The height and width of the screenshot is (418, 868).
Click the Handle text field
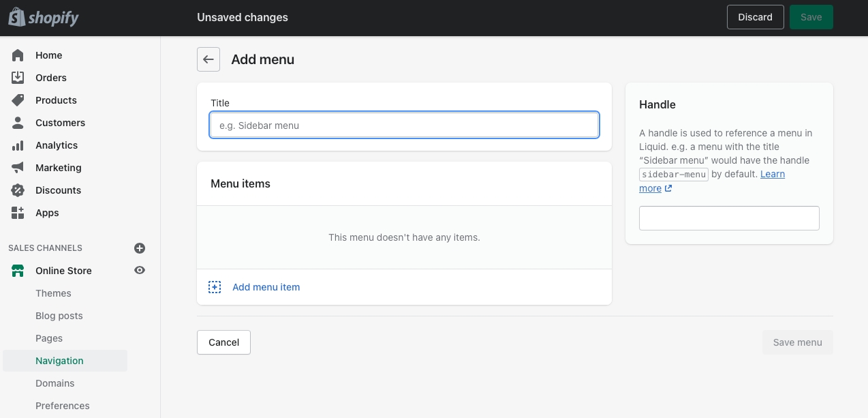pyautogui.click(x=729, y=218)
